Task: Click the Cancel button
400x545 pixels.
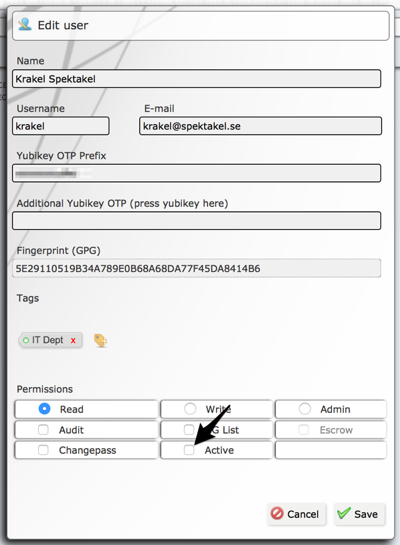Action: click(296, 514)
